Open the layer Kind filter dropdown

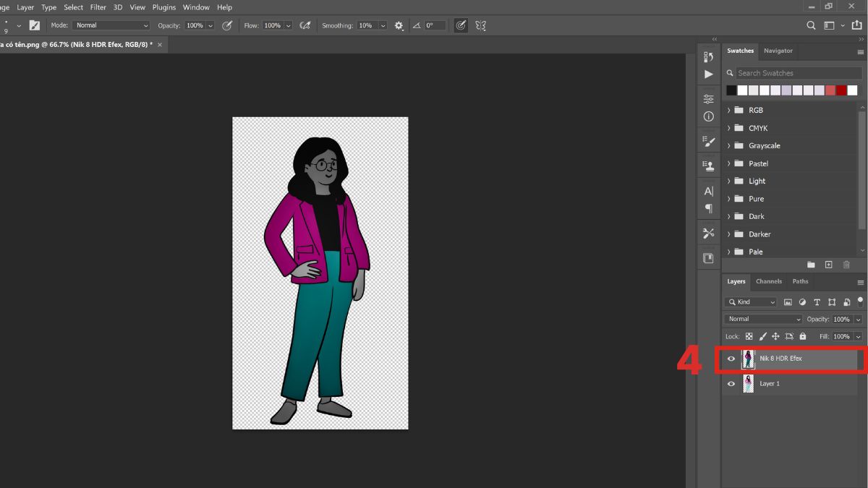tap(751, 302)
